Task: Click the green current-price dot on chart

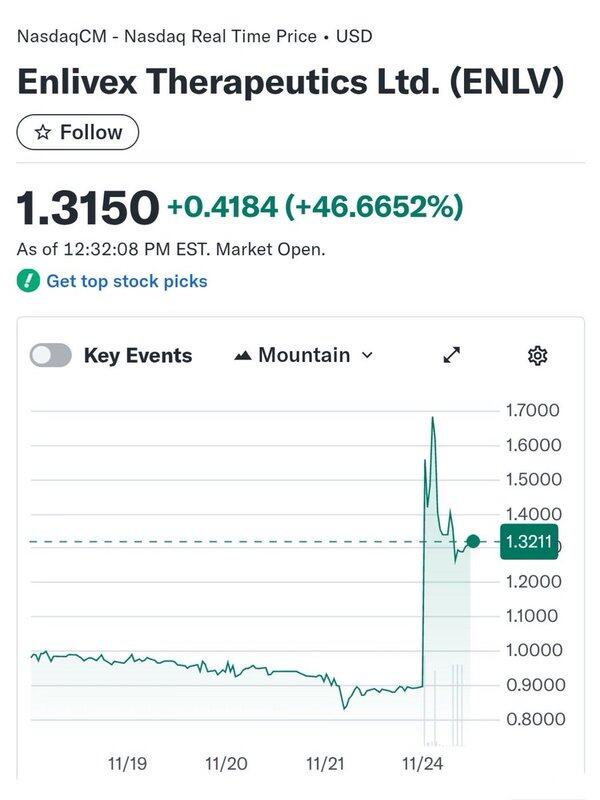Action: [473, 541]
